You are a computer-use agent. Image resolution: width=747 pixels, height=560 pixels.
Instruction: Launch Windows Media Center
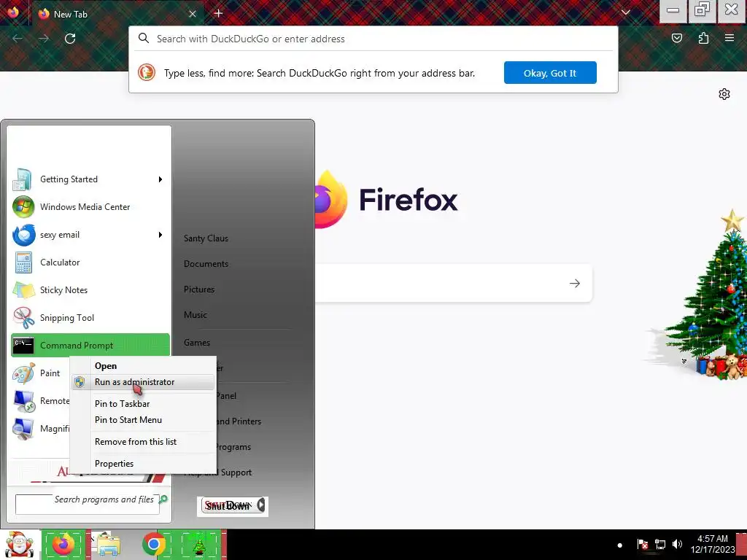tap(90, 206)
